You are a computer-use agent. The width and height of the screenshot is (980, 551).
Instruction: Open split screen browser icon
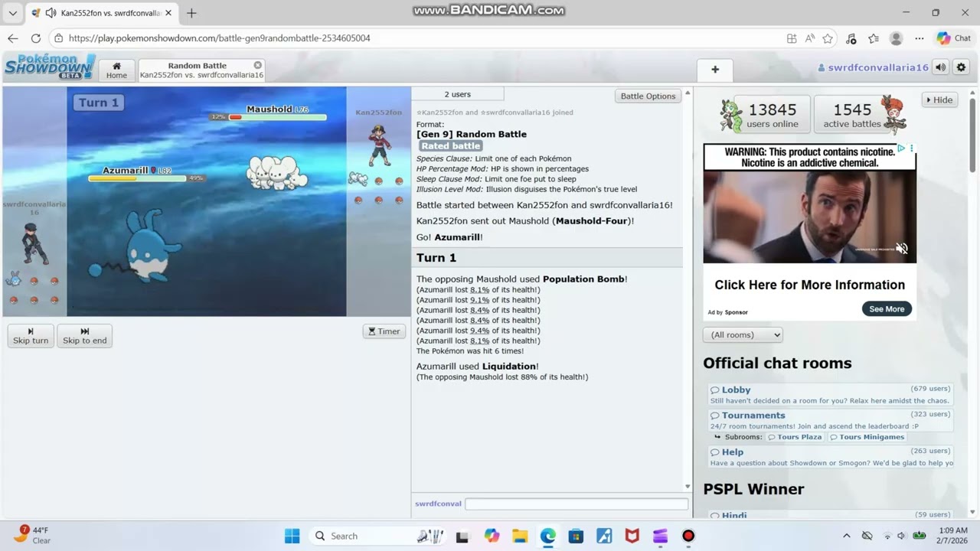[792, 38]
